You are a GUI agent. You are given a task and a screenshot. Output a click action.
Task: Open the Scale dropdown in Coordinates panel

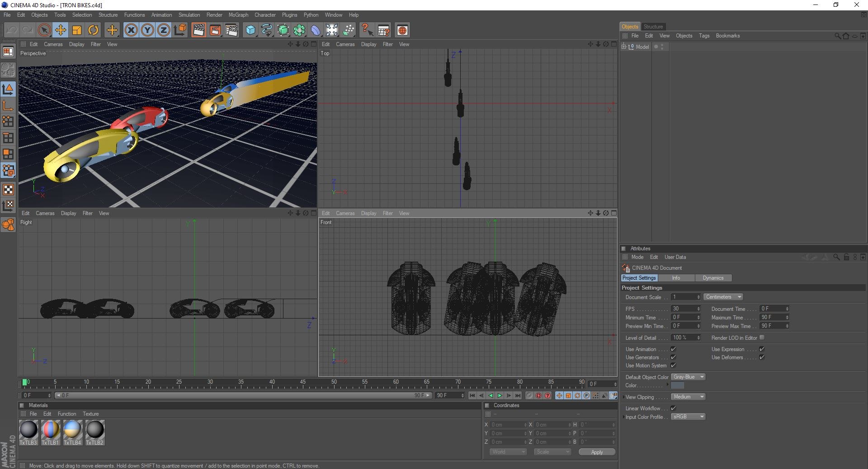pyautogui.click(x=552, y=452)
